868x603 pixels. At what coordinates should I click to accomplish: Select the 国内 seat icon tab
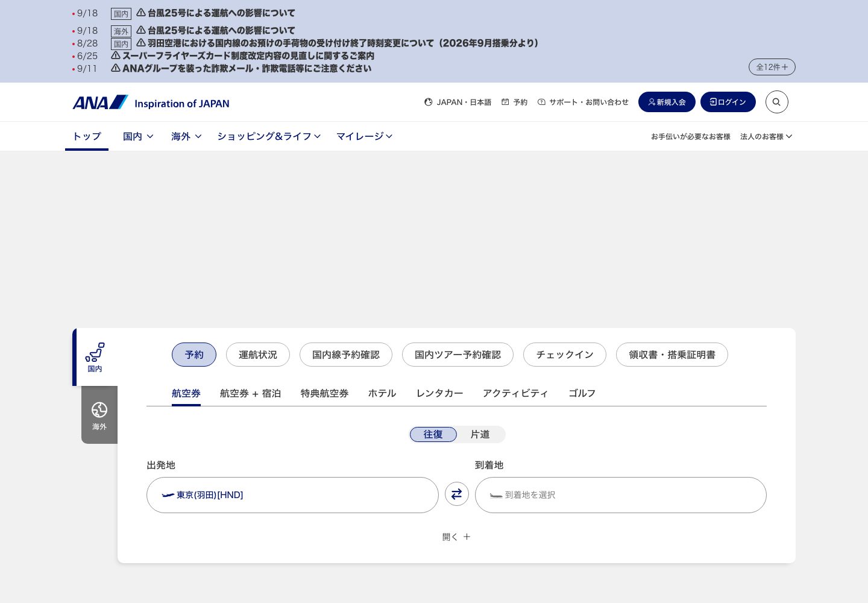tap(95, 357)
